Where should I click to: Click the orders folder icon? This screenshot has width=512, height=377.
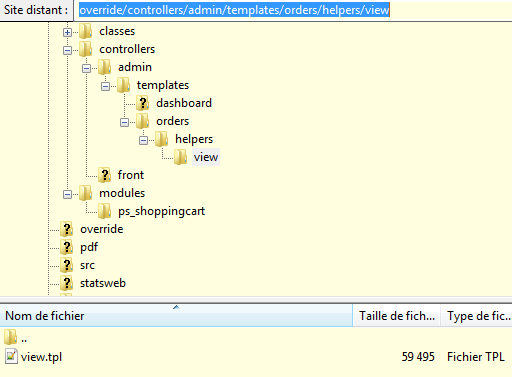pyautogui.click(x=143, y=121)
